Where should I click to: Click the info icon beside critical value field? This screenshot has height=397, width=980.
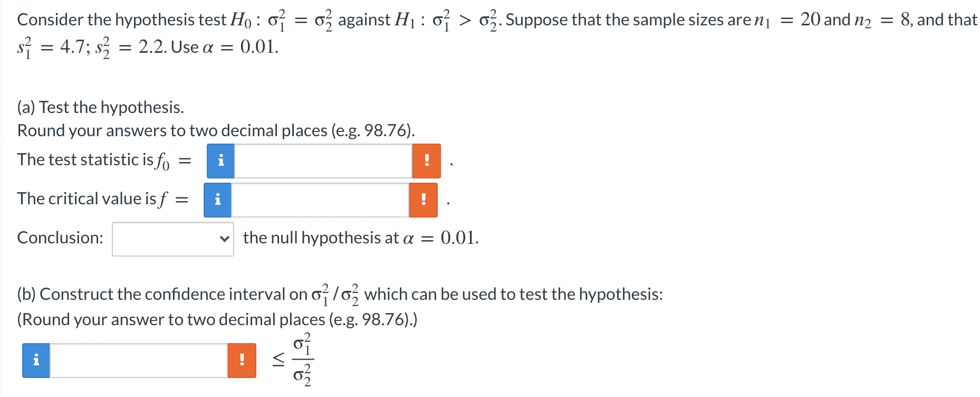[x=217, y=200]
